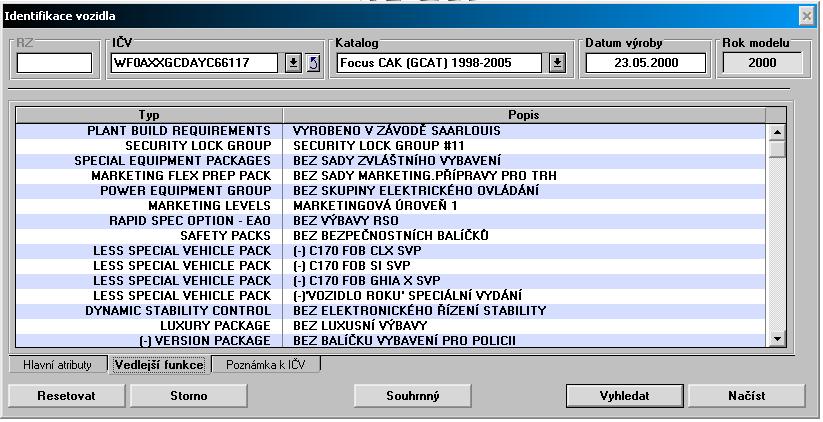Switch to the Hlavní atributy tab
823x422 pixels.
[57, 365]
